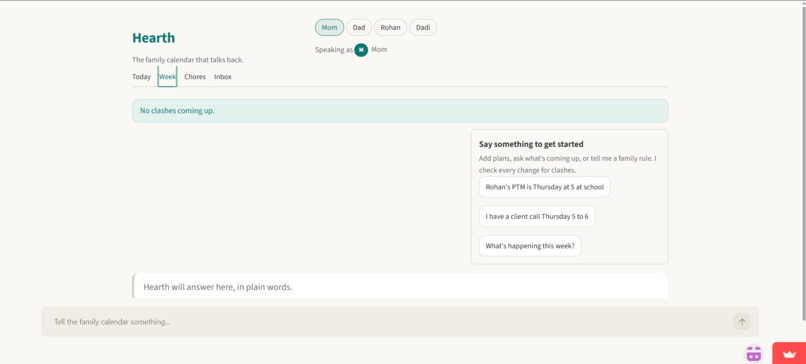Open the Week tab
806x364 pixels.
[168, 77]
